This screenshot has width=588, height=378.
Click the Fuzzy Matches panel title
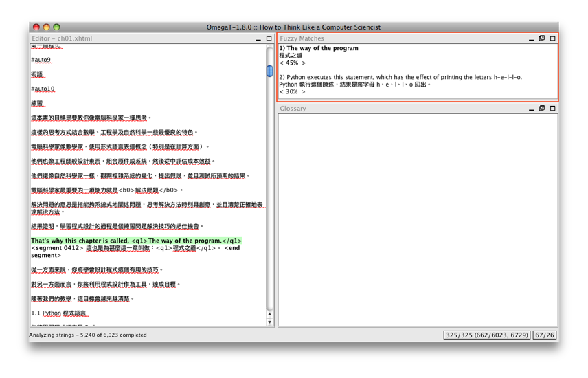(x=302, y=39)
